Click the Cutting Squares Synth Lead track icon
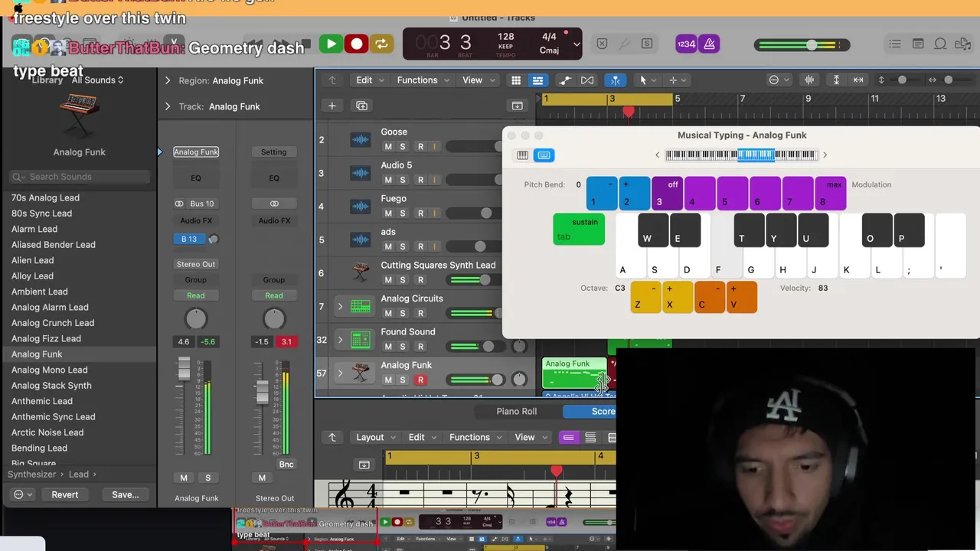This screenshot has height=551, width=980. [x=360, y=273]
